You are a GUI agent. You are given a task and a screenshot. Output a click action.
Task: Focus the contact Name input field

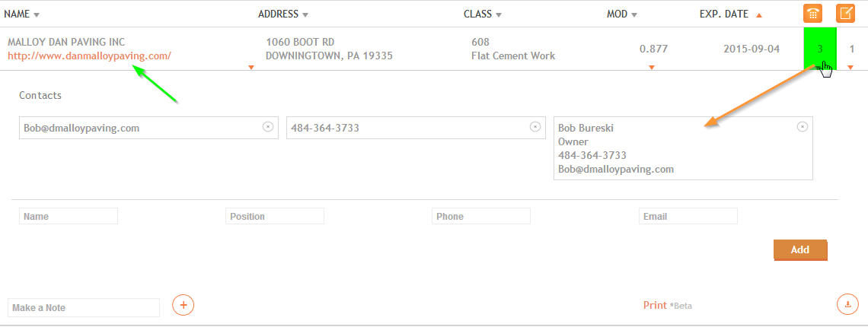click(x=69, y=216)
